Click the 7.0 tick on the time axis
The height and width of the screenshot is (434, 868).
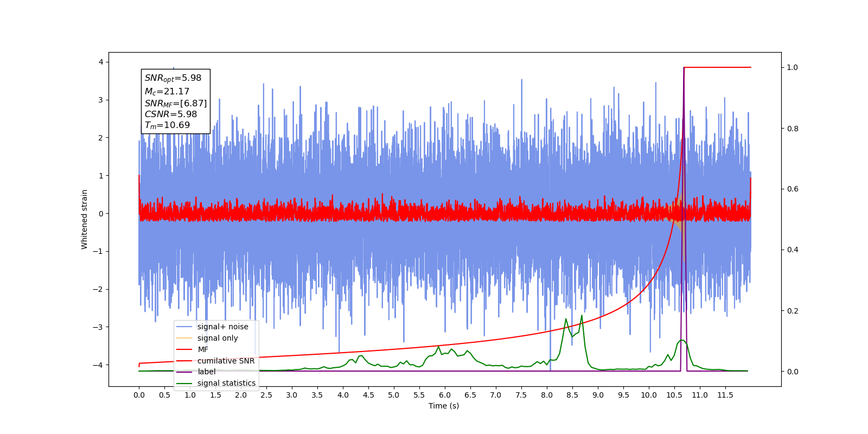(x=496, y=395)
